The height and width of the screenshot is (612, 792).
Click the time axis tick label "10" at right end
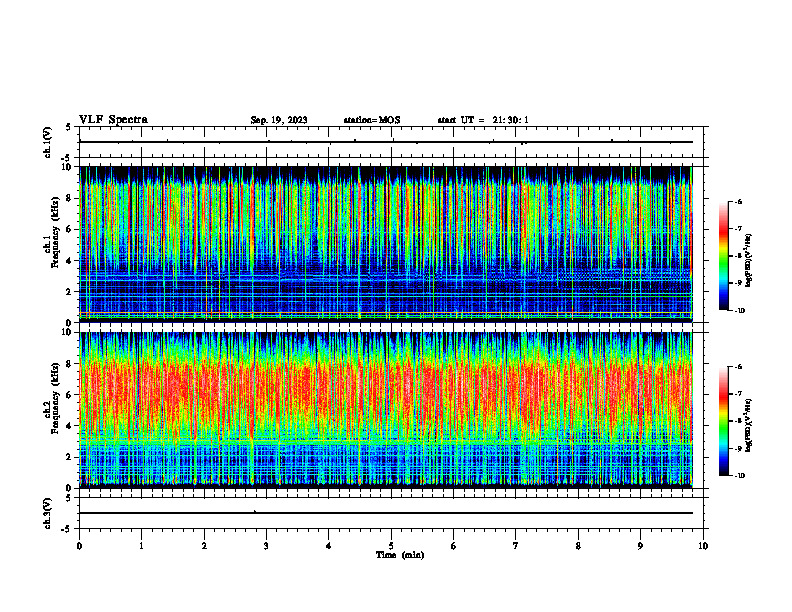tap(703, 546)
